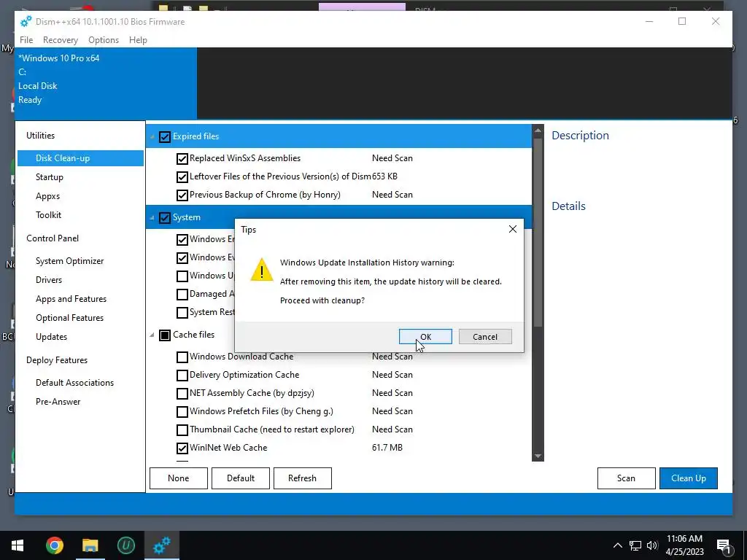This screenshot has width=747, height=560.
Task: Open the Help menu
Action: point(138,40)
